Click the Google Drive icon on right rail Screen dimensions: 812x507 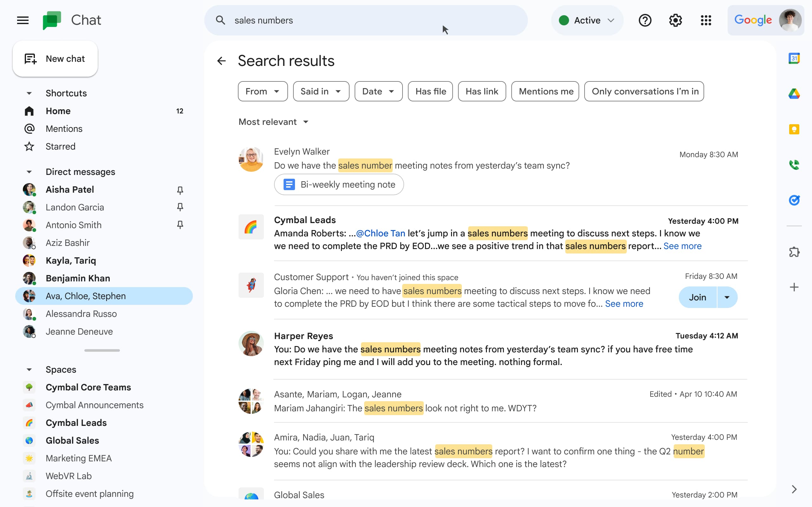point(794,93)
